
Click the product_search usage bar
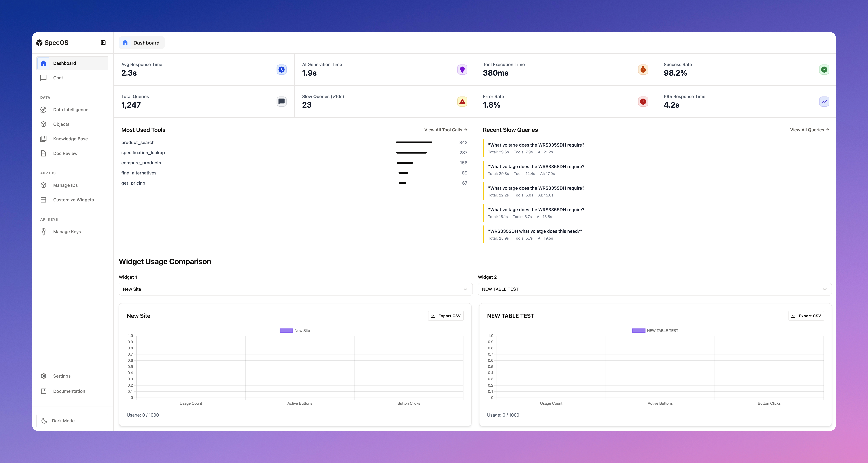[414, 143]
